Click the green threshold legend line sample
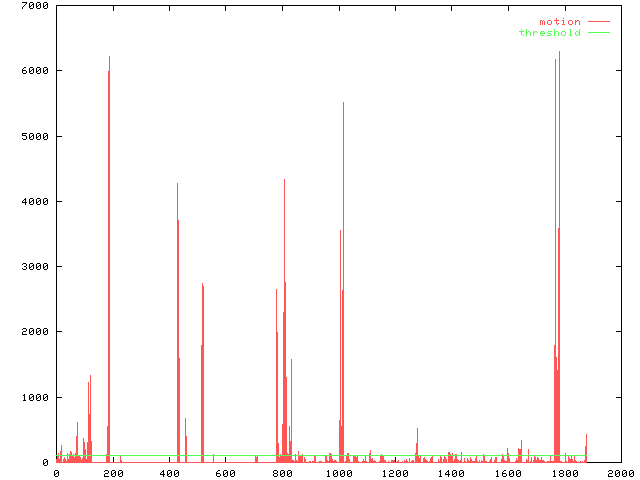Image resolution: width=640 pixels, height=480 pixels. [599, 33]
